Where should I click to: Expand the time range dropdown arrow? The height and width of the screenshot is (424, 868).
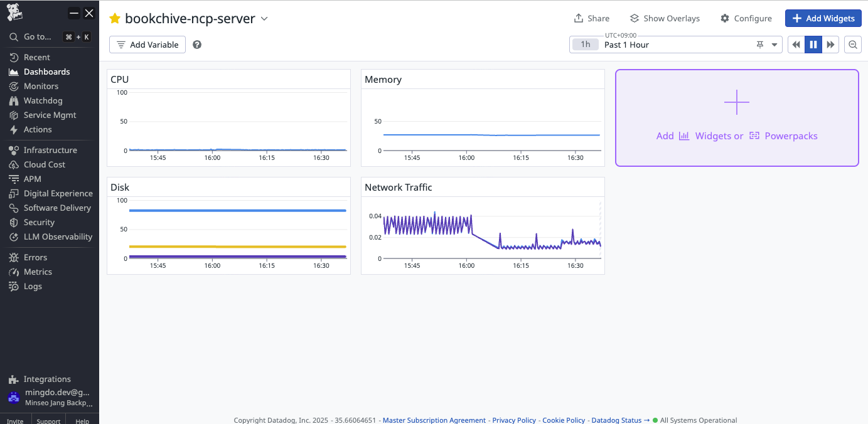pos(774,45)
